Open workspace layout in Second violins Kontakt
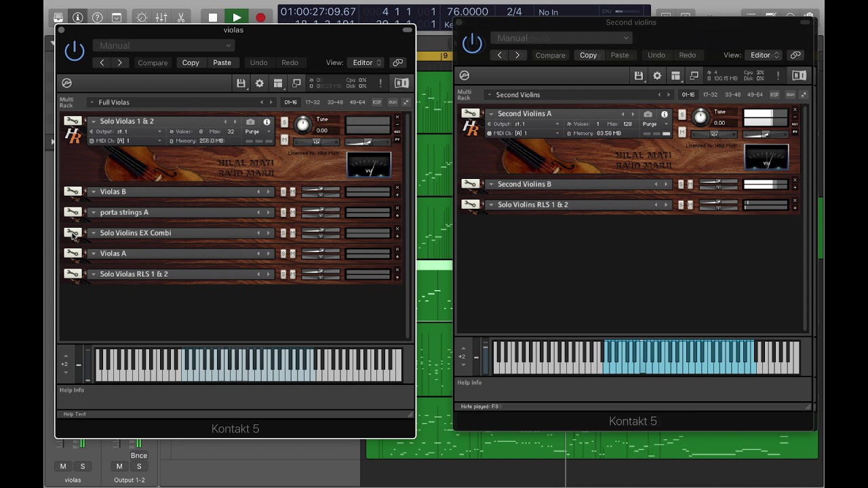The width and height of the screenshot is (868, 488). pos(675,75)
